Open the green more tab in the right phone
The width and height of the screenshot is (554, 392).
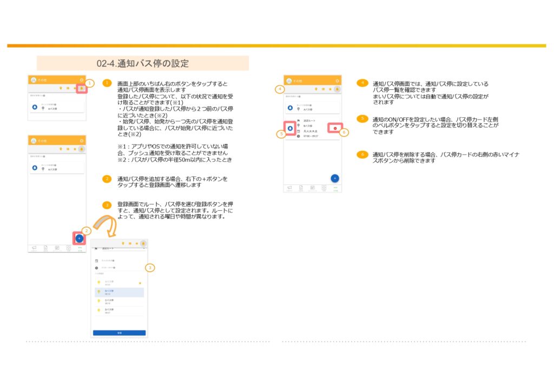pyautogui.click(x=335, y=188)
